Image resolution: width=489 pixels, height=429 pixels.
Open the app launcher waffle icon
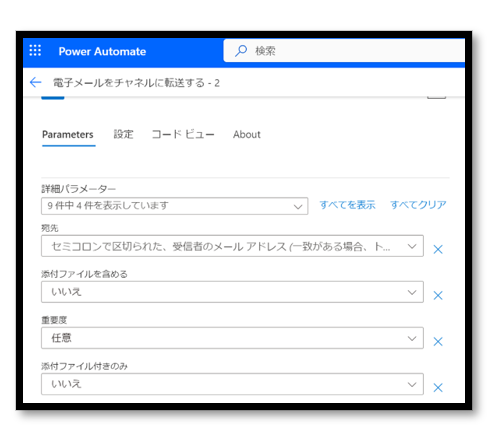tap(35, 51)
